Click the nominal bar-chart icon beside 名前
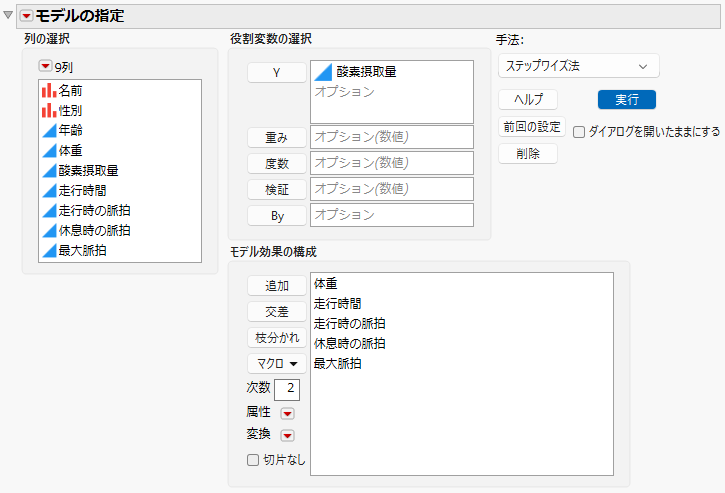Viewport: 725px width, 493px height. click(49, 91)
